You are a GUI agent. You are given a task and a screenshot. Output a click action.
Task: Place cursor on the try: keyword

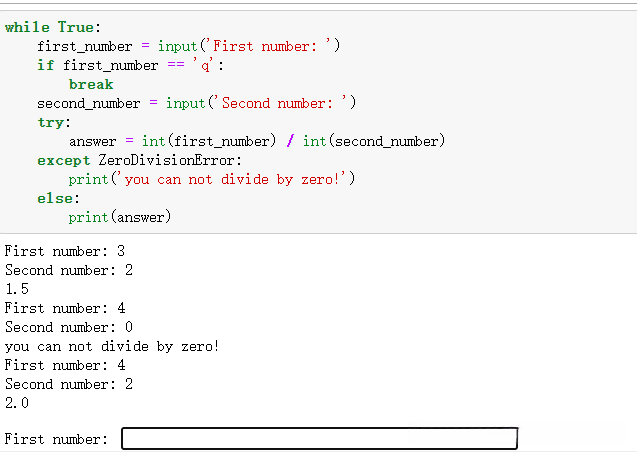pyautogui.click(x=53, y=122)
